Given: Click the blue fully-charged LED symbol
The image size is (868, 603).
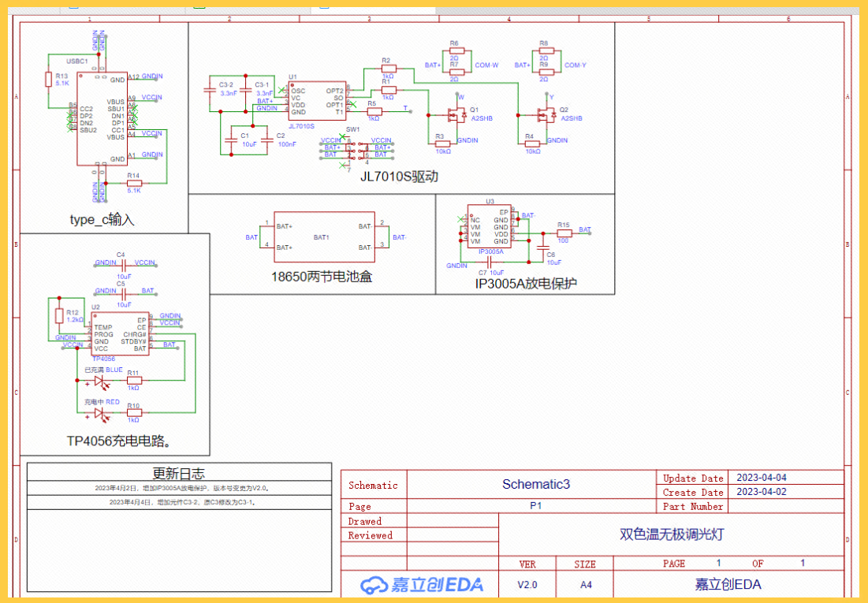Looking at the screenshot, I should pos(99,382).
